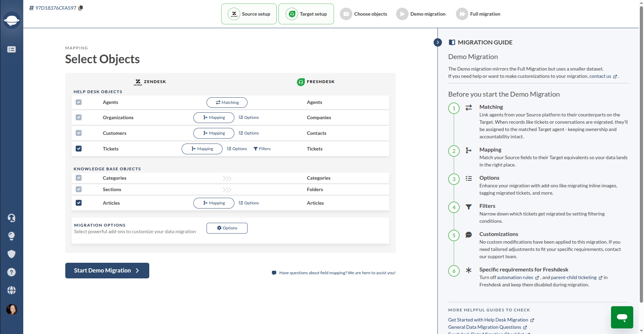Open Mapping for Customers
The height and width of the screenshot is (334, 644).
coord(214,133)
